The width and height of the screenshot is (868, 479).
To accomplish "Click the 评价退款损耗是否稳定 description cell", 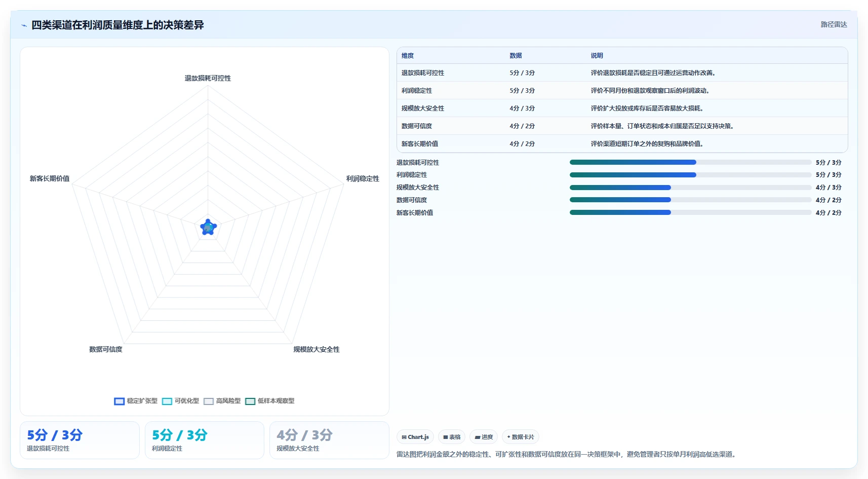I will click(x=653, y=73).
